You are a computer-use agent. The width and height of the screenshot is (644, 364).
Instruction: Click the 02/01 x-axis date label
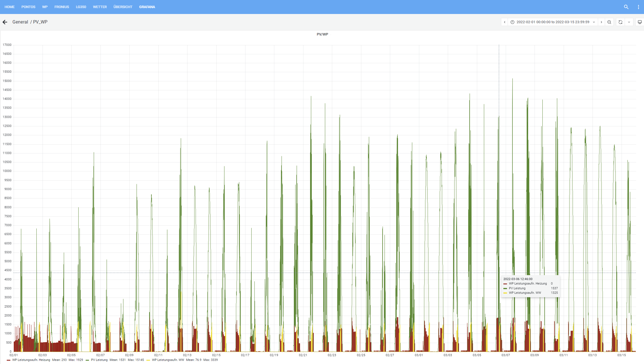click(13, 355)
